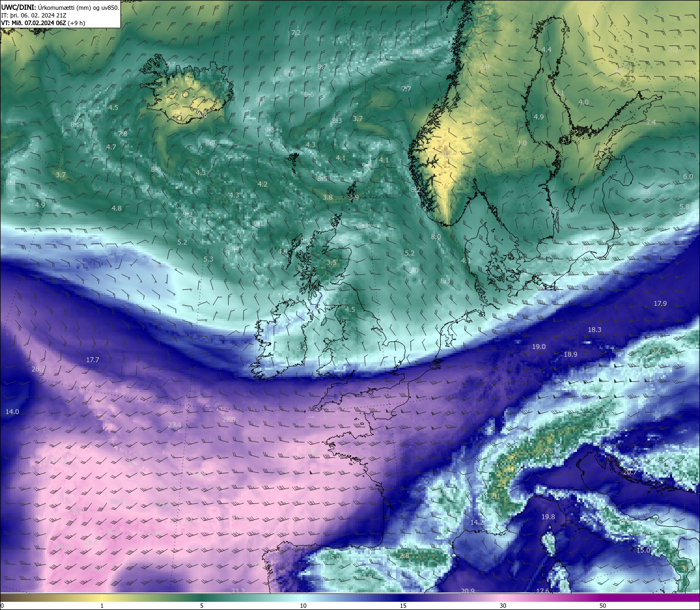Click the map value "23.2"
The height and width of the screenshot is (610, 700).
point(238,591)
